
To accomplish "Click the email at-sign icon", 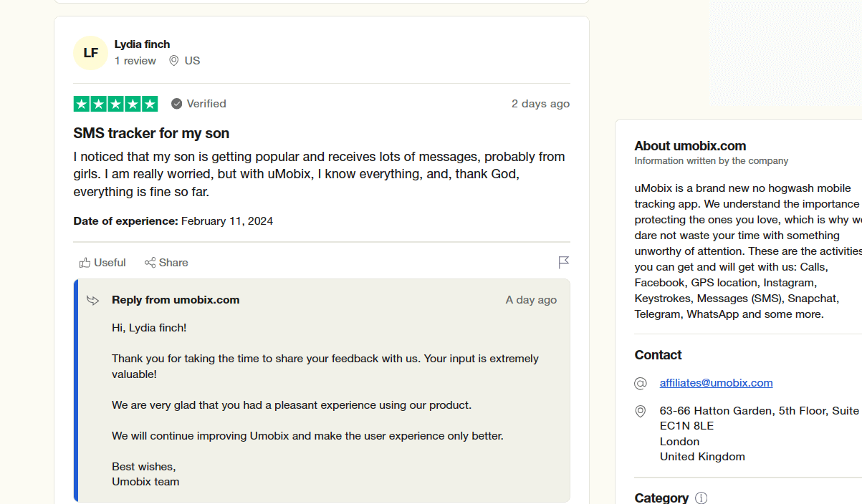I will [x=641, y=383].
